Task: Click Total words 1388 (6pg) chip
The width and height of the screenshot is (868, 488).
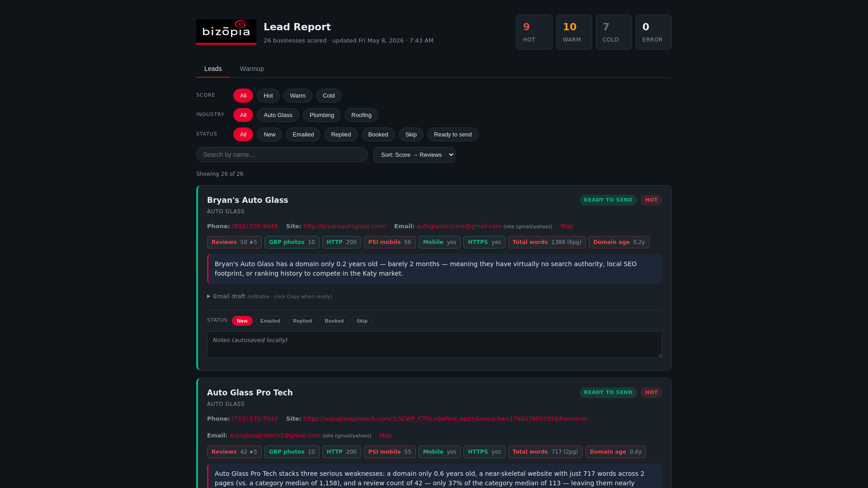Action: click(547, 242)
